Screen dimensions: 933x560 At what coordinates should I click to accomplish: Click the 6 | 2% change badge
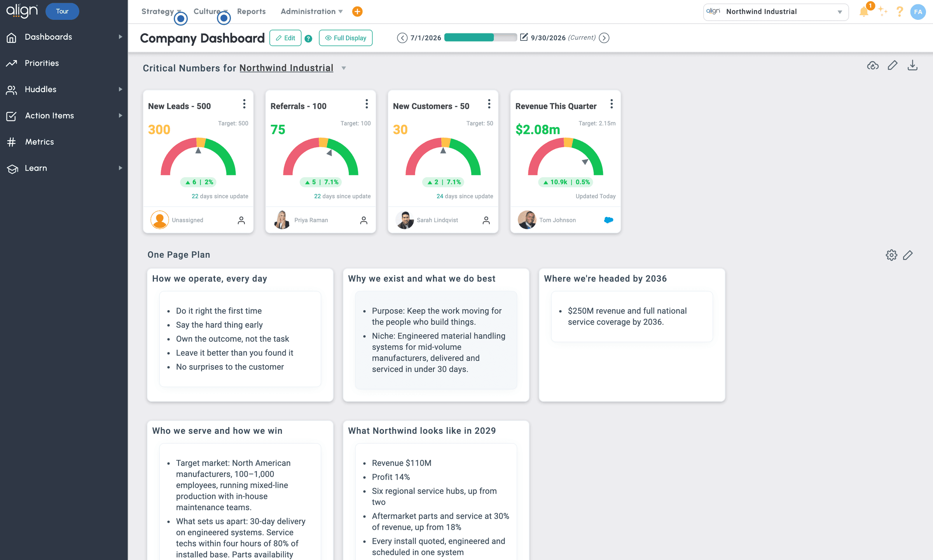[198, 182]
